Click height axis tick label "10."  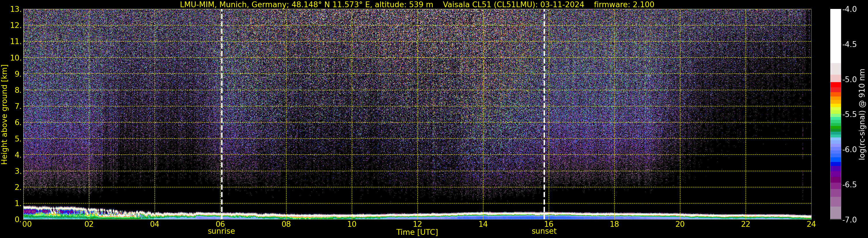point(16,58)
